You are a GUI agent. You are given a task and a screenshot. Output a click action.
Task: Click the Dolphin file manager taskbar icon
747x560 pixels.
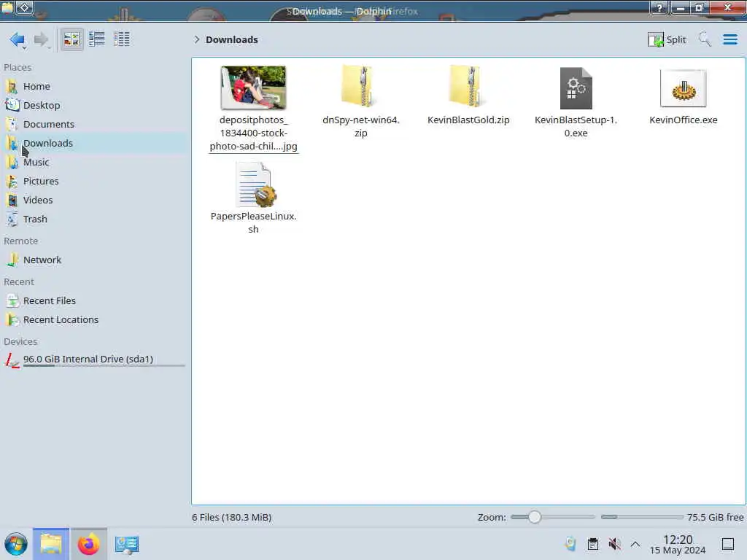tap(51, 544)
